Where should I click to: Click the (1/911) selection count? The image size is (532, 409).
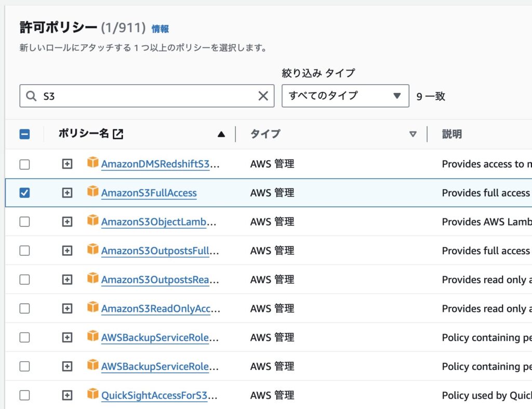click(x=124, y=28)
